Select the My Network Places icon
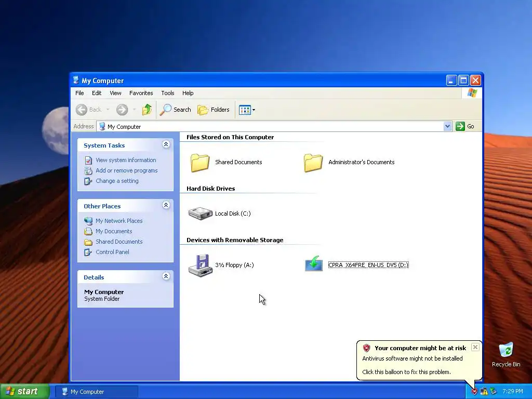532x399 pixels. click(x=88, y=221)
